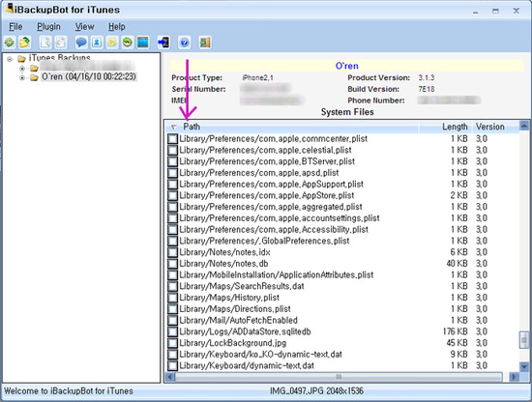Check the ADDataStore.sqlitedb checkbox
The width and height of the screenshot is (532, 402).
pyautogui.click(x=173, y=331)
